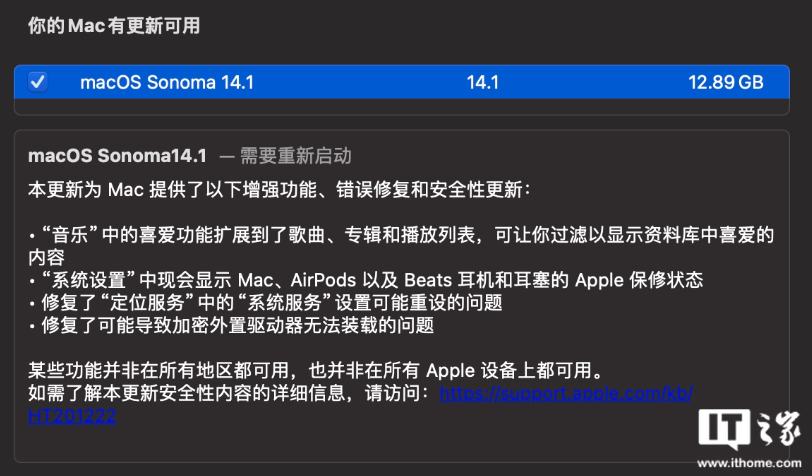Click the empty area below the update row
Viewport: 812px width, 476px height.
(x=401, y=107)
